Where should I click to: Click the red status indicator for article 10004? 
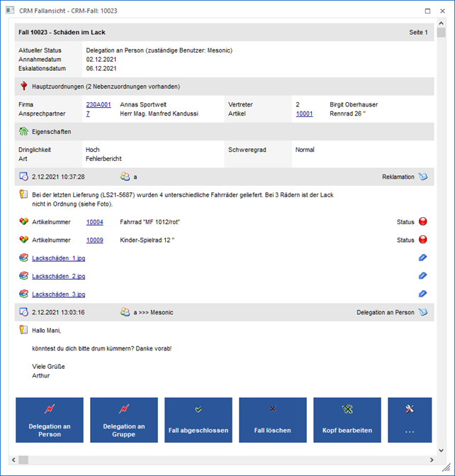pos(423,222)
